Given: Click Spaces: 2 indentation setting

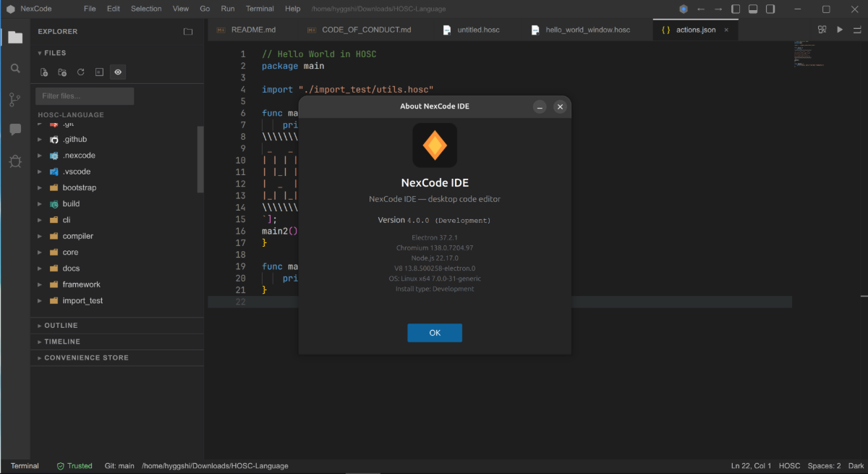Looking at the screenshot, I should pos(824,466).
